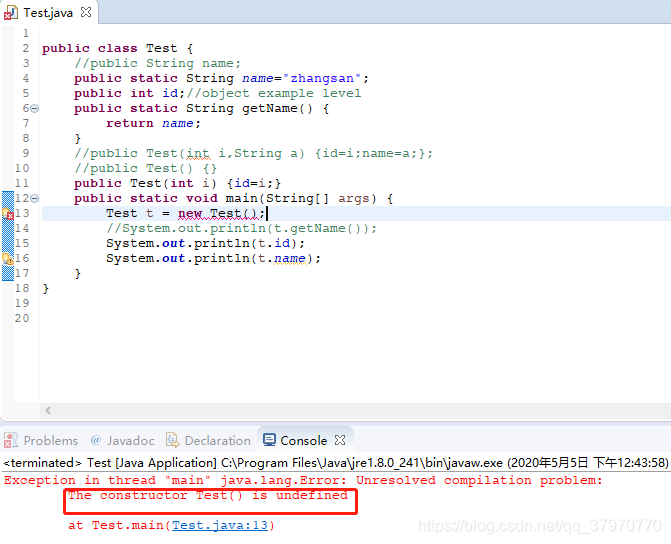This screenshot has width=671, height=544.
Task: Click the horizontal scrollbar left arrow
Action: click(48, 410)
